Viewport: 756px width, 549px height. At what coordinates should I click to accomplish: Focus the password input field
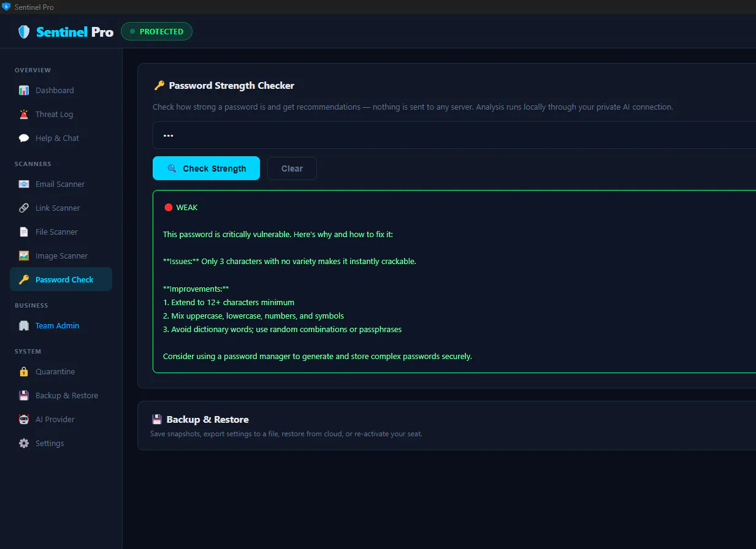pyautogui.click(x=454, y=135)
